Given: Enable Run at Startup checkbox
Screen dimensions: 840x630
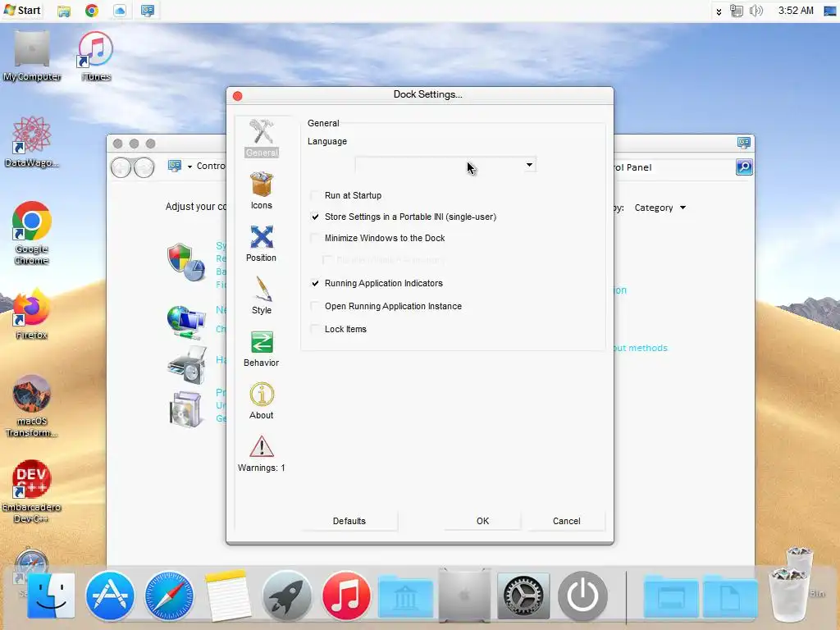Looking at the screenshot, I should (x=315, y=195).
